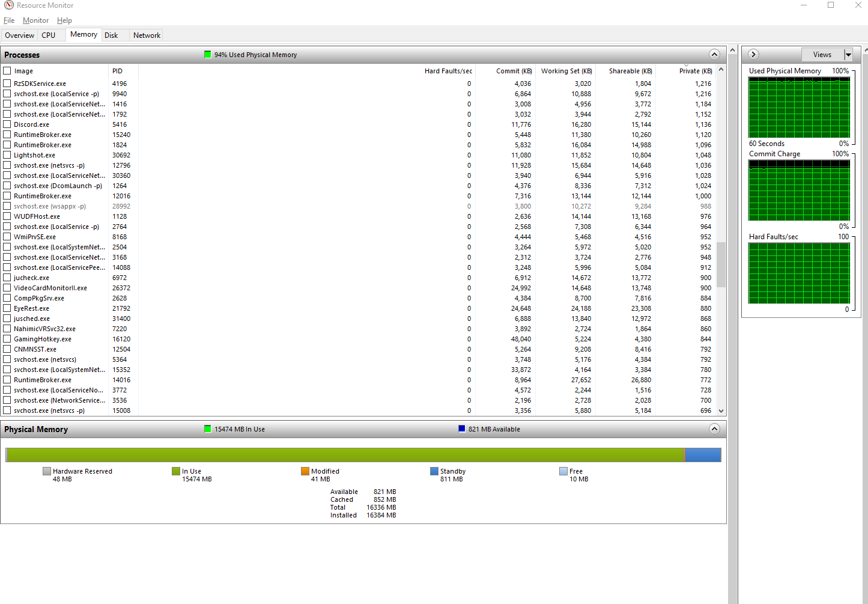Click the scroll-up arrow of the process list
This screenshot has height=604, width=868.
[721, 70]
